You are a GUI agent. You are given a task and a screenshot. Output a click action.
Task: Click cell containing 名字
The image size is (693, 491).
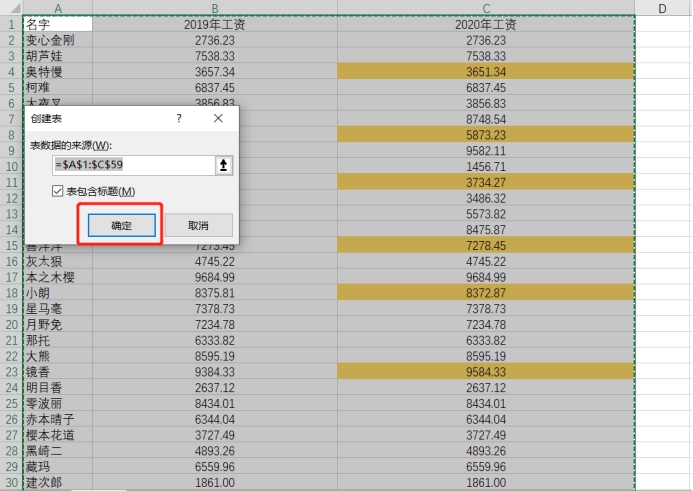58,24
